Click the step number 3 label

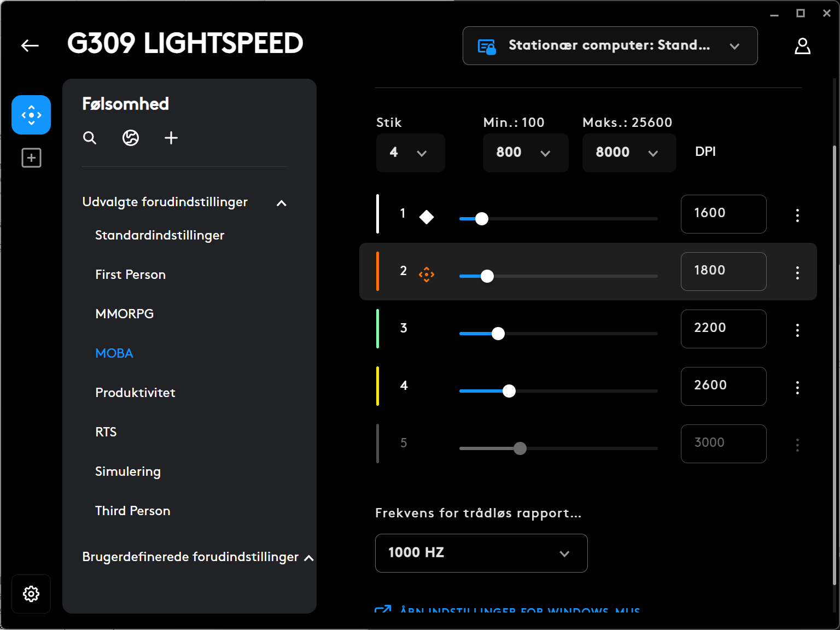pyautogui.click(x=404, y=328)
